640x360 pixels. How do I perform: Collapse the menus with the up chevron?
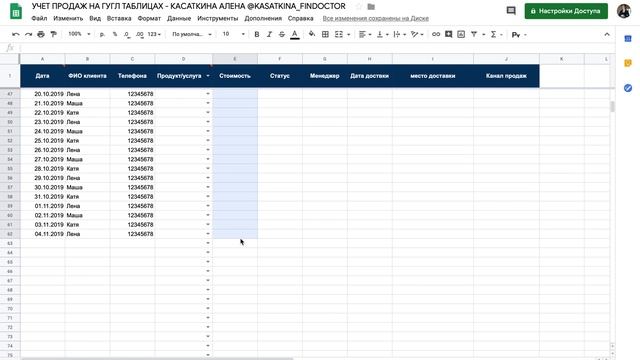607,35
